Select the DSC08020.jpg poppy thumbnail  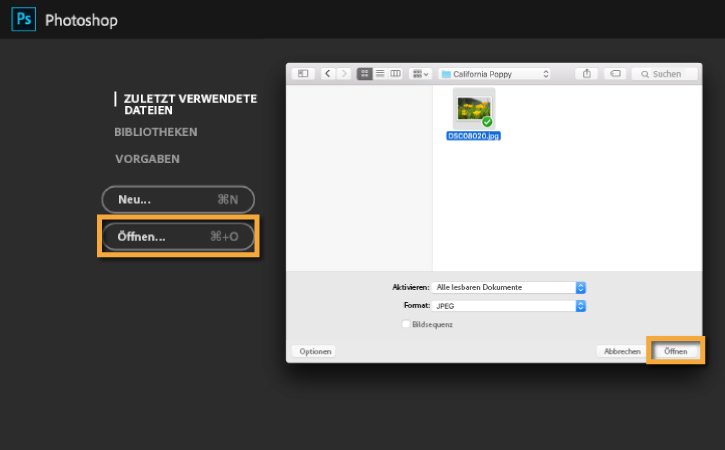coord(474,109)
